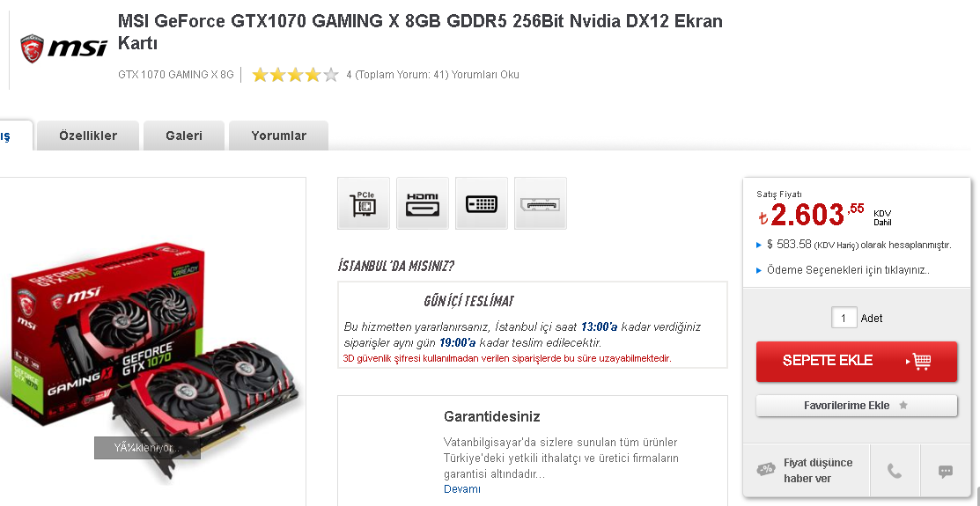Image resolution: width=980 pixels, height=506 pixels.
Task: Switch to the Galeri tab
Action: click(x=184, y=136)
